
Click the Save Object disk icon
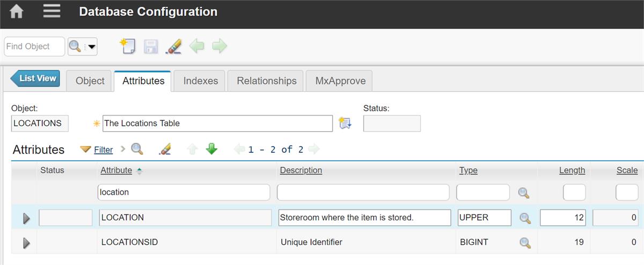point(151,46)
